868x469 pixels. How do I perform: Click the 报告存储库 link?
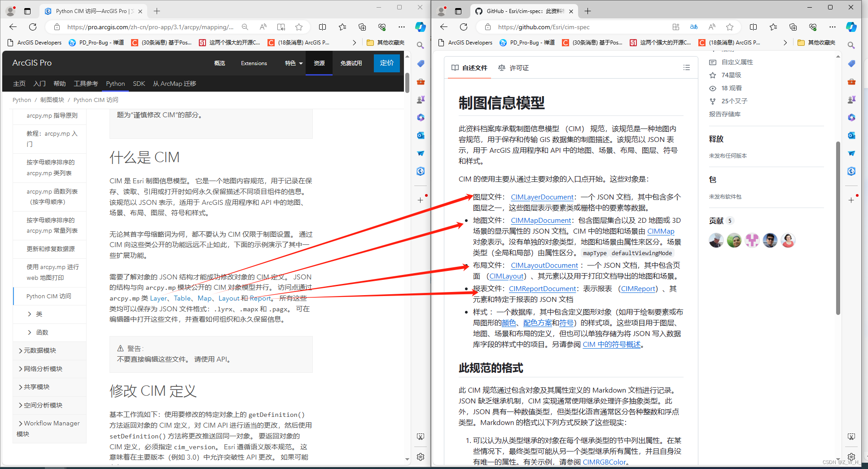coord(724,114)
